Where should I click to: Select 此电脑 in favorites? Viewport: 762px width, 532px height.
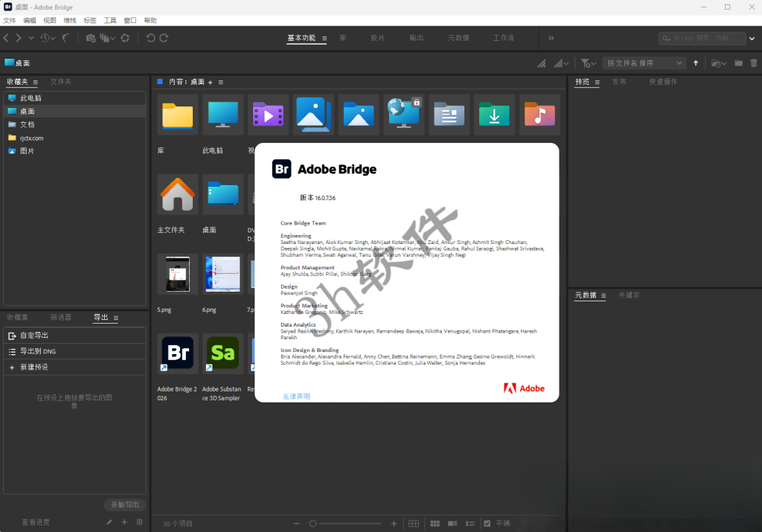coord(74,97)
